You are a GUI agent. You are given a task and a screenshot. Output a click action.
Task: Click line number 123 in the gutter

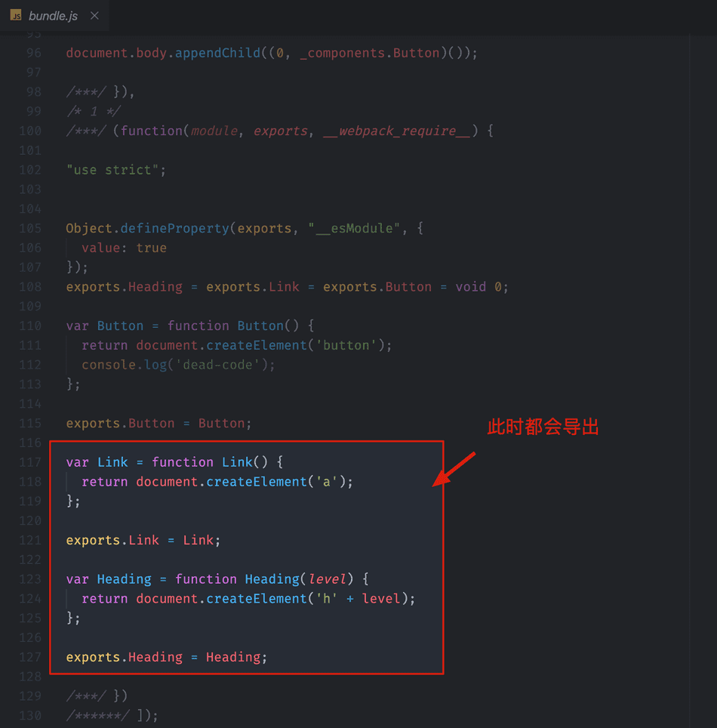click(30, 579)
